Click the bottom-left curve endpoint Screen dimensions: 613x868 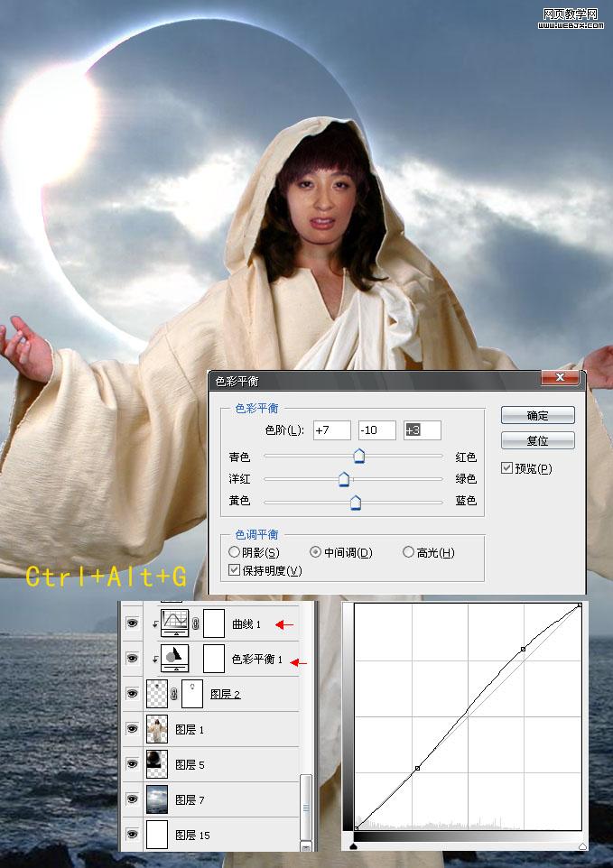pos(356,828)
